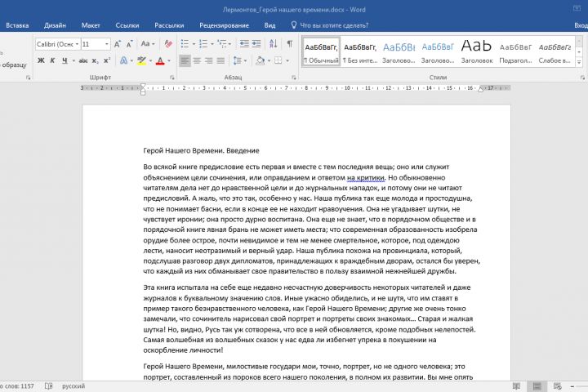Open the Рассылки tab
Image resolution: width=588 pixels, height=392 pixels.
tap(169, 25)
